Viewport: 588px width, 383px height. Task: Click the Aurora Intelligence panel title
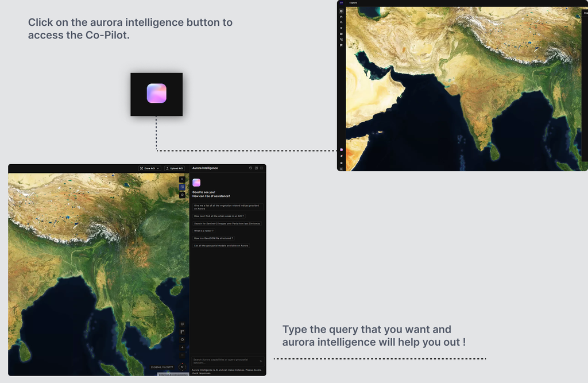click(x=205, y=168)
